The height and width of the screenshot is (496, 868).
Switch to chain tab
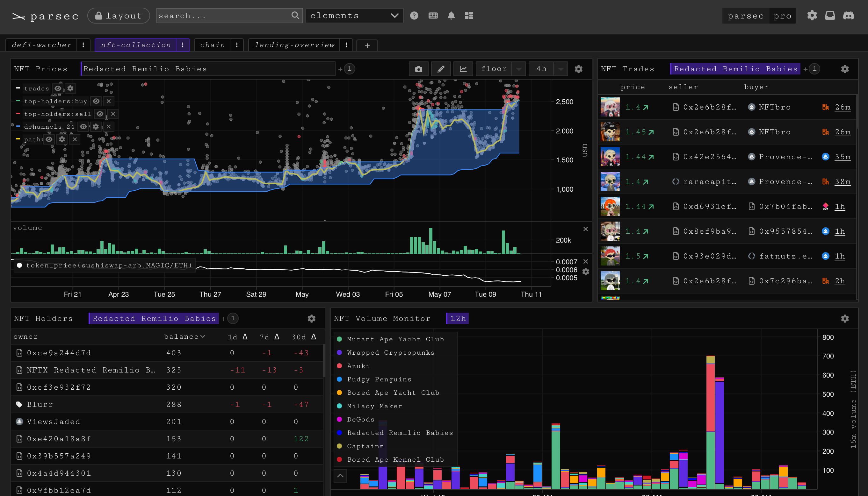pos(213,45)
